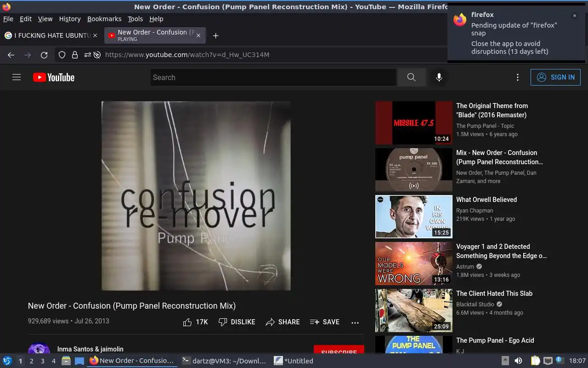Click the autoplay blocked icon in URL bar
Viewport: 588px width, 368px height.
(97, 55)
